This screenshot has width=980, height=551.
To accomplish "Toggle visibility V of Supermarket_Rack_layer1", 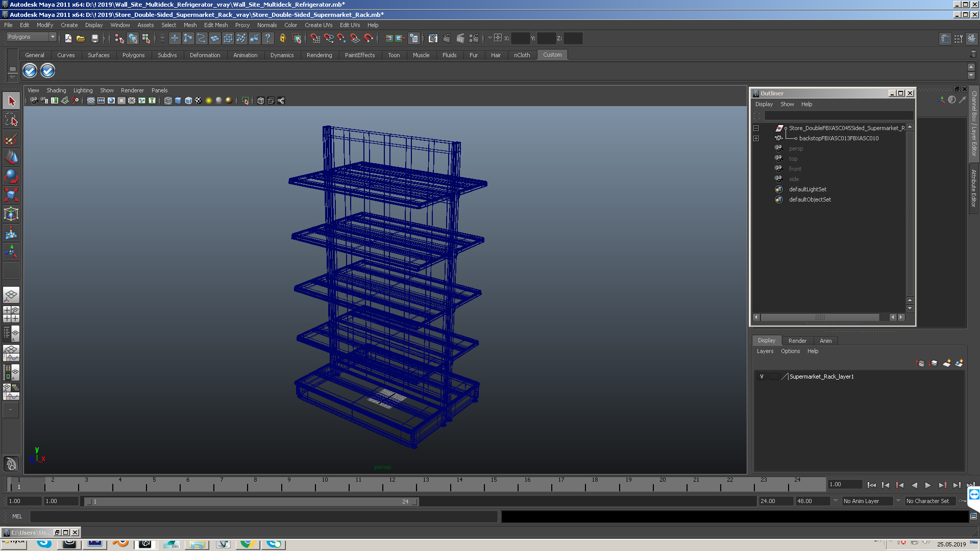I will click(762, 377).
